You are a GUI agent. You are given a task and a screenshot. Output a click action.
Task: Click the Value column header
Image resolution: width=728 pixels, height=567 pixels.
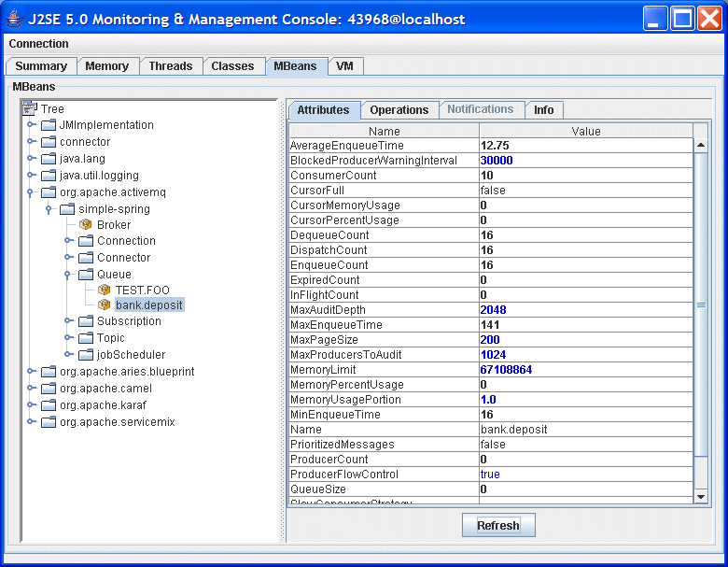coord(586,131)
